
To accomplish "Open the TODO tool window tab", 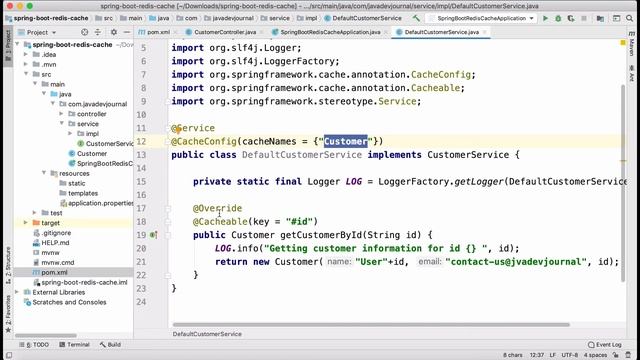I will (x=34, y=344).
